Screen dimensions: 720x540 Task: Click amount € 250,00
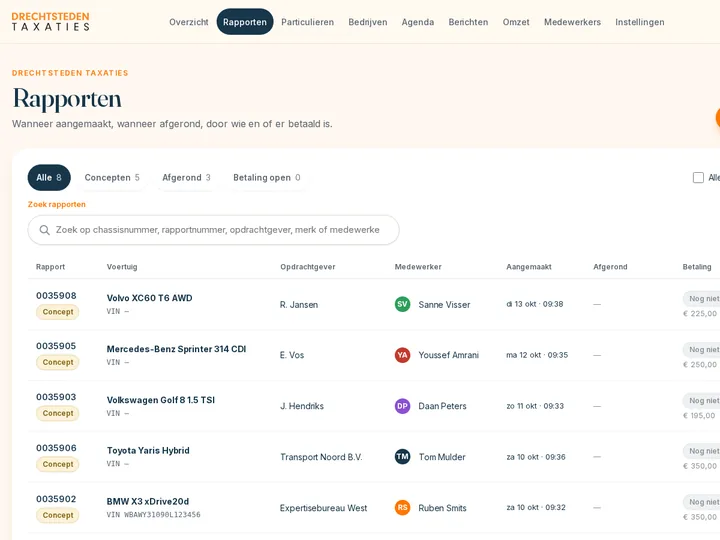(700, 365)
